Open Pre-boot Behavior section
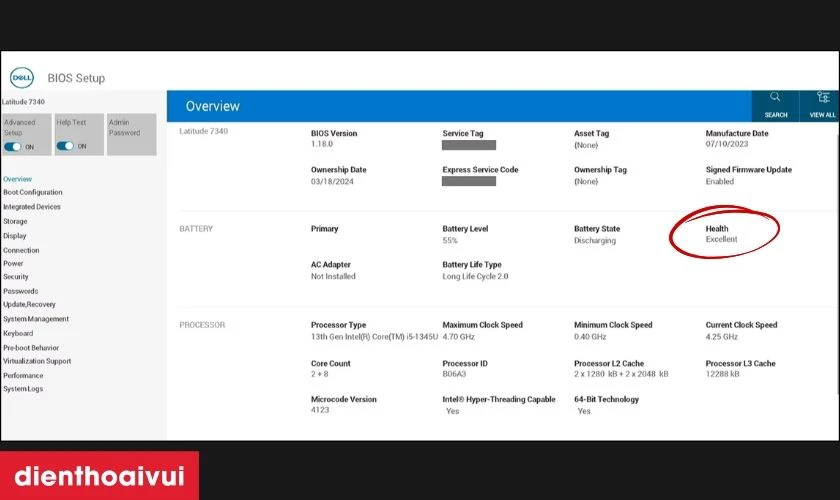The height and width of the screenshot is (500, 840). tap(31, 347)
